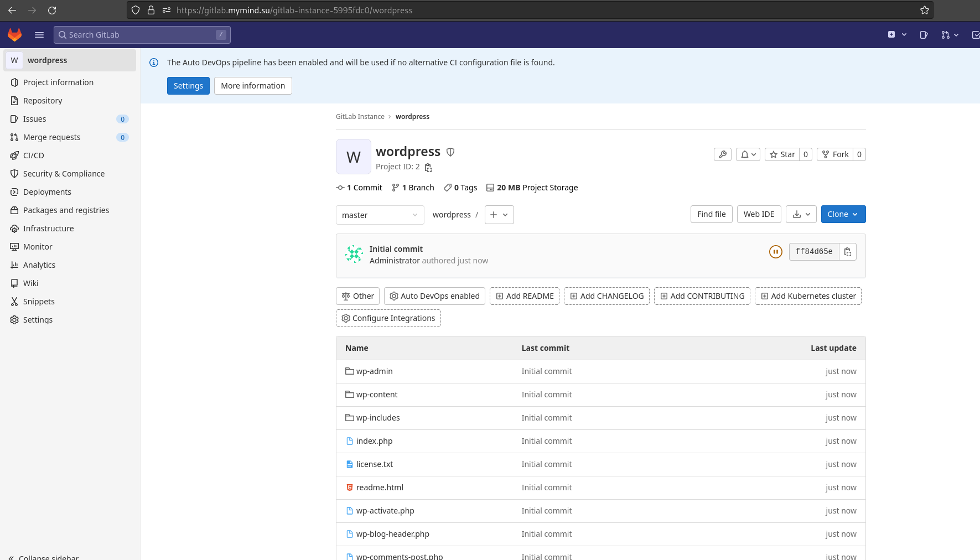Open the wp-admin folder
The width and height of the screenshot is (980, 560).
[374, 371]
